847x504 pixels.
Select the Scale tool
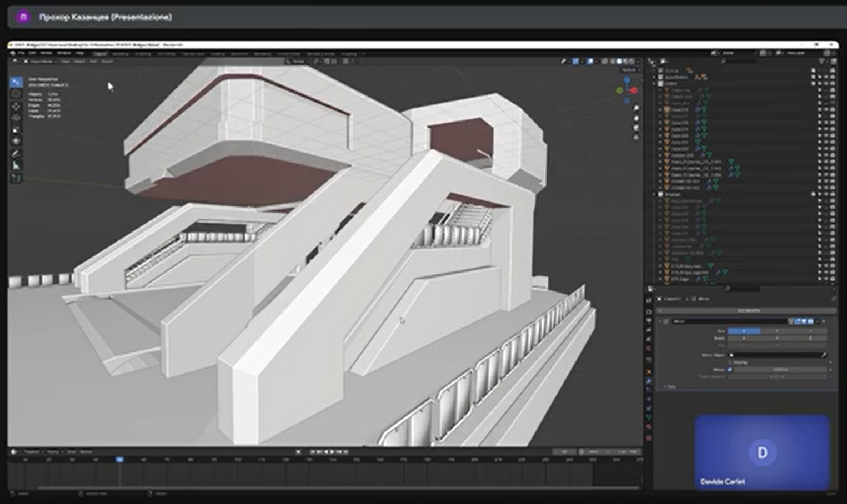pos(16,129)
